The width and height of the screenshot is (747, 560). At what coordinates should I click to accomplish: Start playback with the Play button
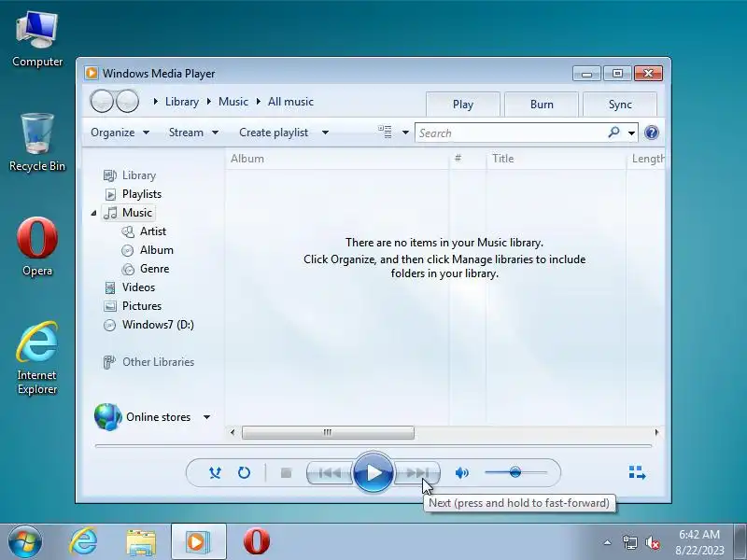[x=373, y=473]
